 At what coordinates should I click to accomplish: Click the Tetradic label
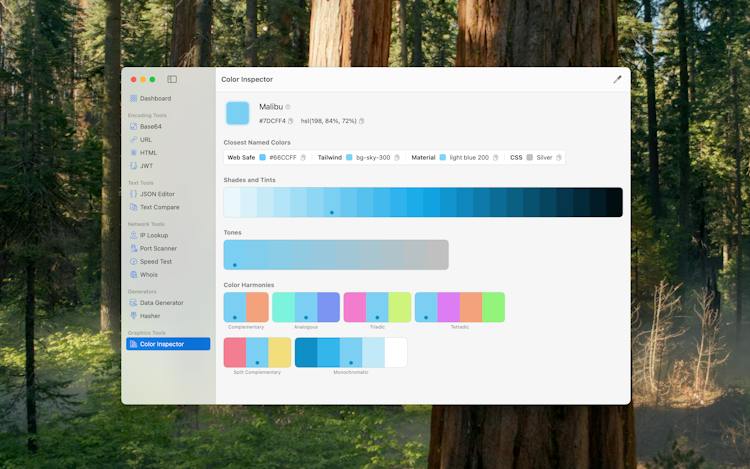point(460,327)
